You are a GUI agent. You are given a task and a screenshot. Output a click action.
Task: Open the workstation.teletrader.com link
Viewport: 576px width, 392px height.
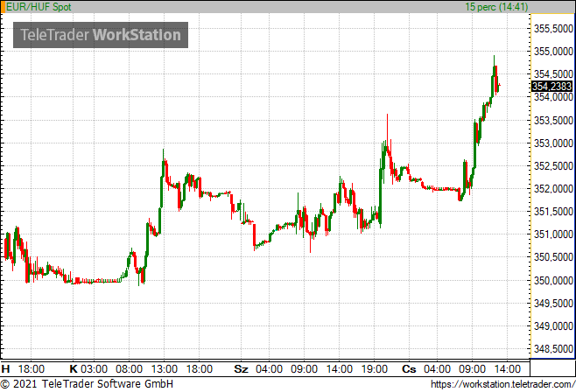point(502,384)
